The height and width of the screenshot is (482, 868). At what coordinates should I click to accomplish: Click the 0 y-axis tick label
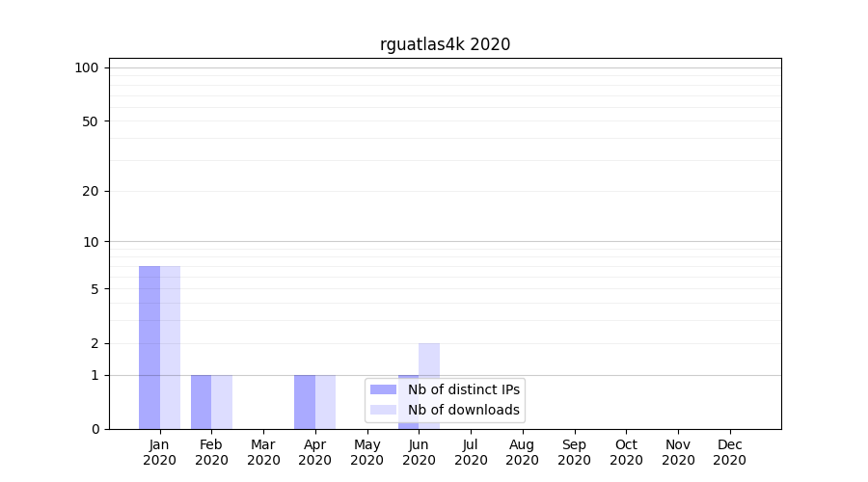point(95,429)
